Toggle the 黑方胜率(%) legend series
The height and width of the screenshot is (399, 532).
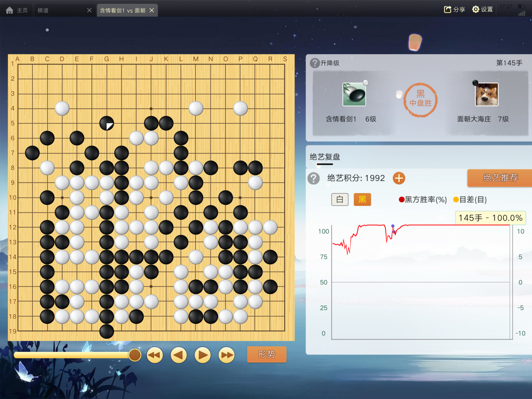tap(423, 199)
